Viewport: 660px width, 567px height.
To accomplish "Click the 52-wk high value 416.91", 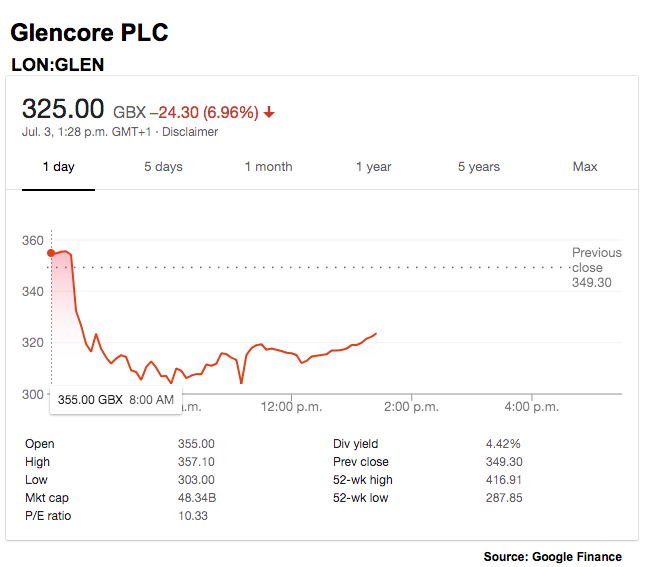I will [504, 480].
